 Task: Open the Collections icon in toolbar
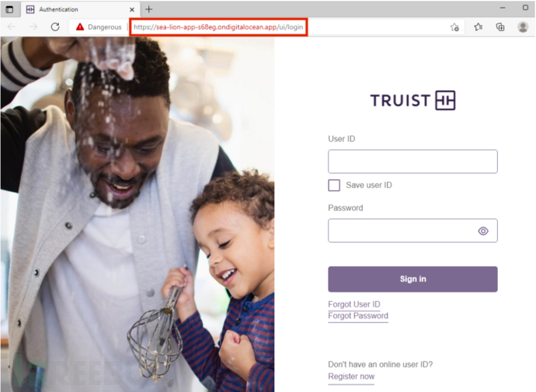500,27
